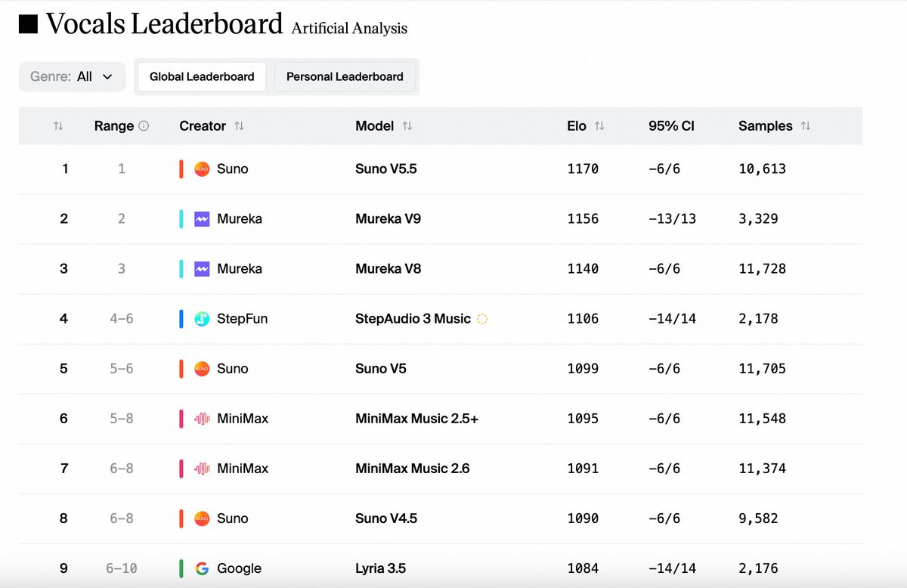907x588 pixels.
Task: Click the StepFun logo icon
Action: click(x=202, y=318)
